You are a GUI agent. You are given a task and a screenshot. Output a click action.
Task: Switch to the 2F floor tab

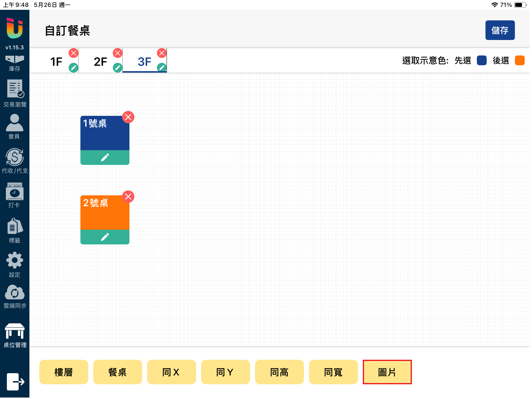pyautogui.click(x=100, y=61)
